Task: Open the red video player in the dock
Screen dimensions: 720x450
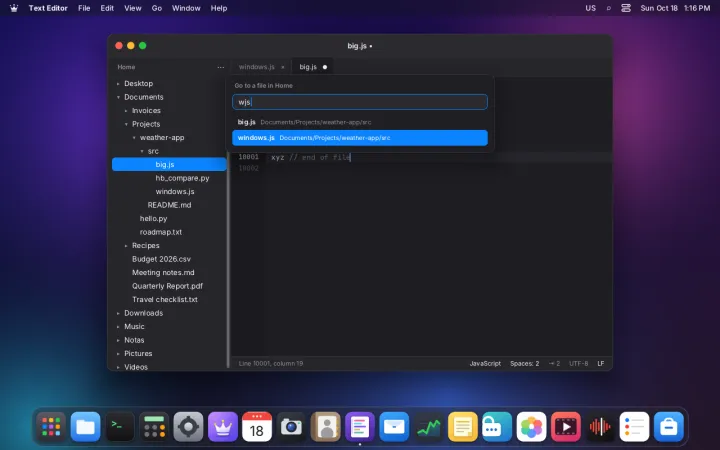Action: [565, 427]
